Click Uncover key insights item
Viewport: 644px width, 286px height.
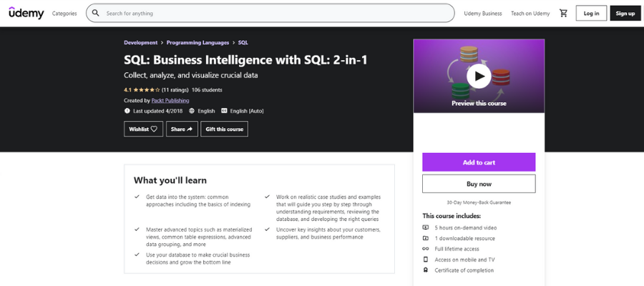328,233
